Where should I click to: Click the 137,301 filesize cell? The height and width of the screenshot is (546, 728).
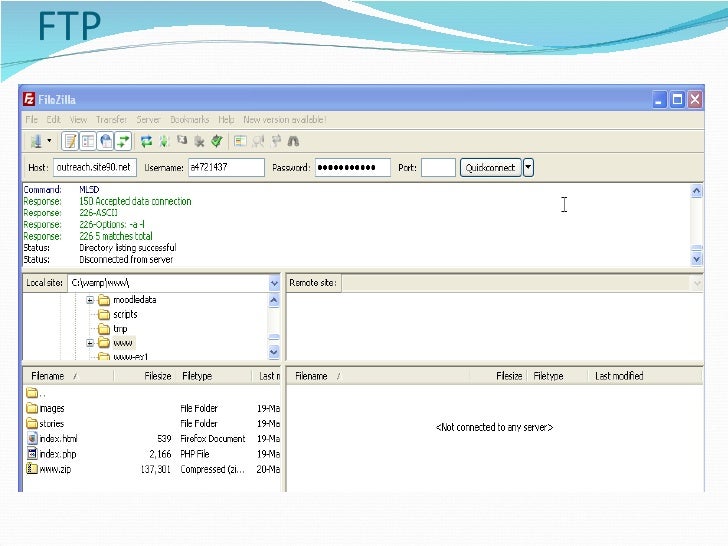(156, 469)
